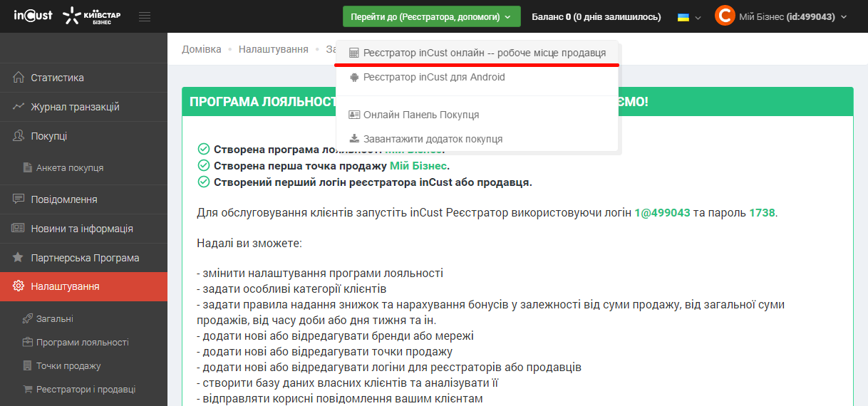The height and width of the screenshot is (406, 868).
Task: Click the hamburger menu icon in header
Action: click(x=145, y=16)
